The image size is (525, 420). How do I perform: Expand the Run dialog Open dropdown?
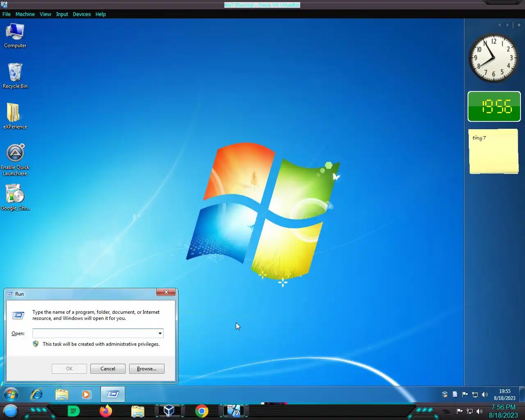tap(160, 333)
